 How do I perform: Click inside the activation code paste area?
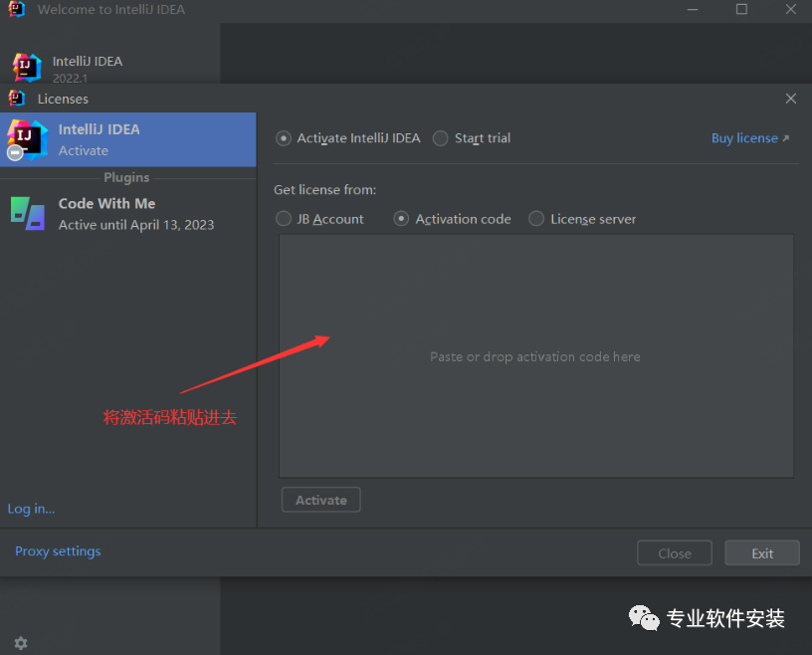tap(535, 356)
